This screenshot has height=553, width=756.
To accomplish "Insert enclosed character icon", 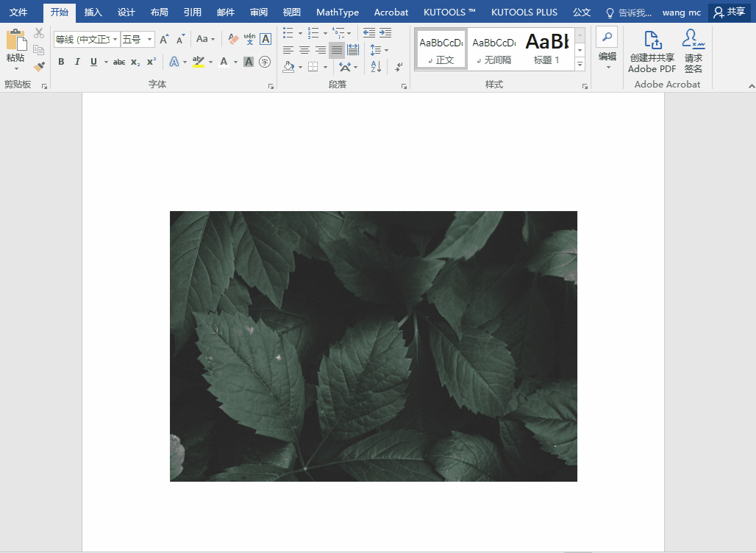I will (x=265, y=62).
